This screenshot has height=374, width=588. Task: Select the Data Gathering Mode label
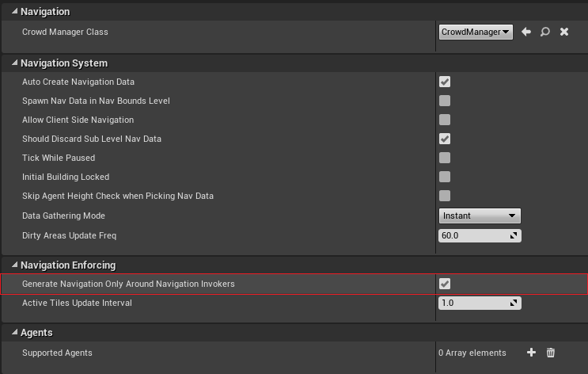63,216
